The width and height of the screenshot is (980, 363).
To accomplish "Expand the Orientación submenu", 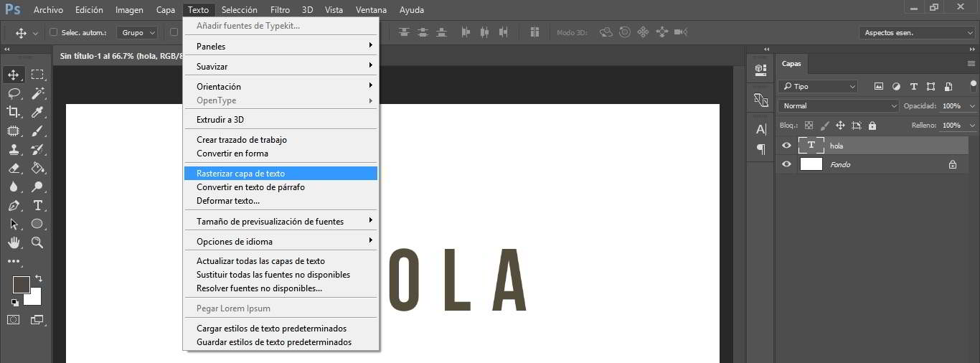I will (x=281, y=86).
